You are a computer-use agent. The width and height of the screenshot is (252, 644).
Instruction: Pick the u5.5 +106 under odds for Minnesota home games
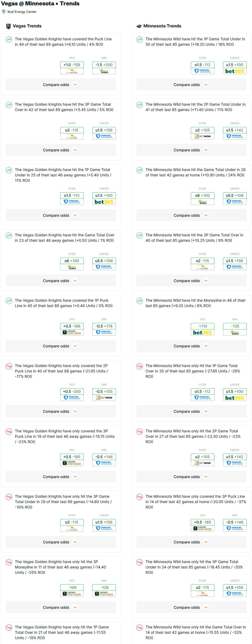point(235,195)
